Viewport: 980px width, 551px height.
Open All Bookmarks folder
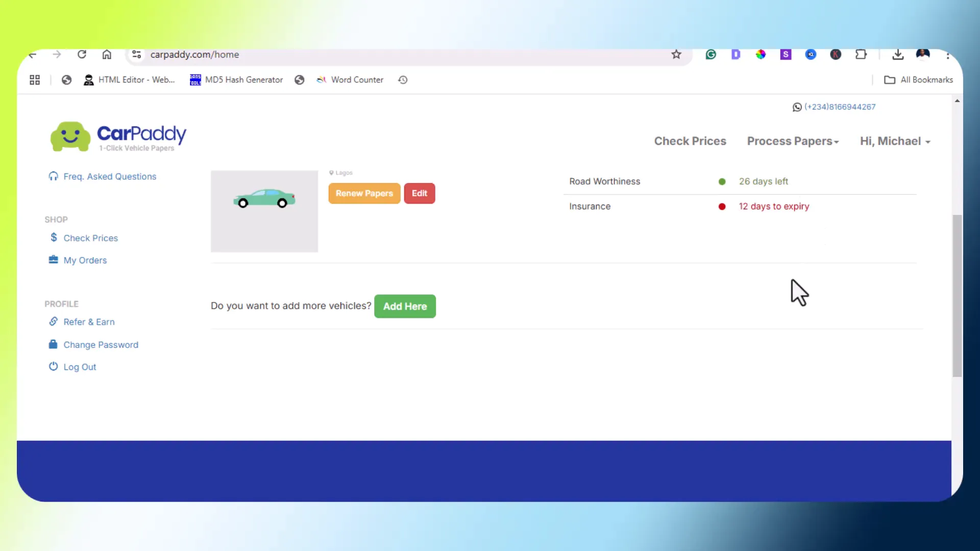[x=919, y=80]
